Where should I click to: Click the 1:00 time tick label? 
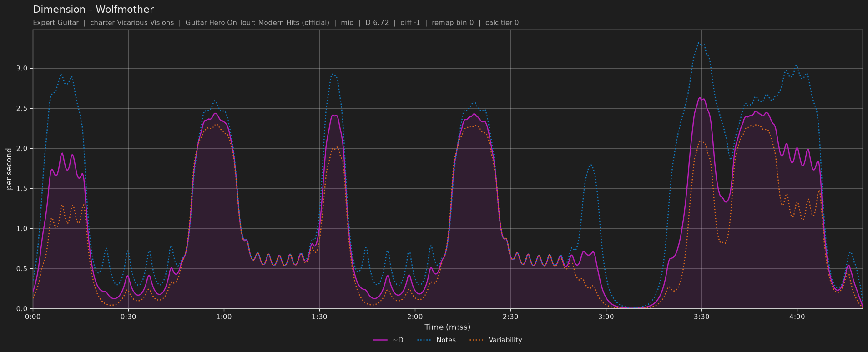[x=224, y=317]
